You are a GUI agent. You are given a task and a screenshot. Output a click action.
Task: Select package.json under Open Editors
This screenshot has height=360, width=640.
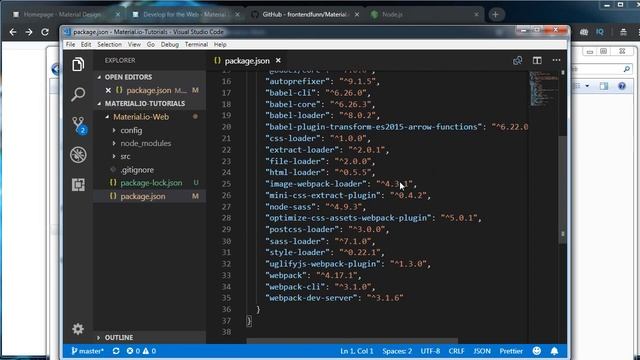(149, 90)
